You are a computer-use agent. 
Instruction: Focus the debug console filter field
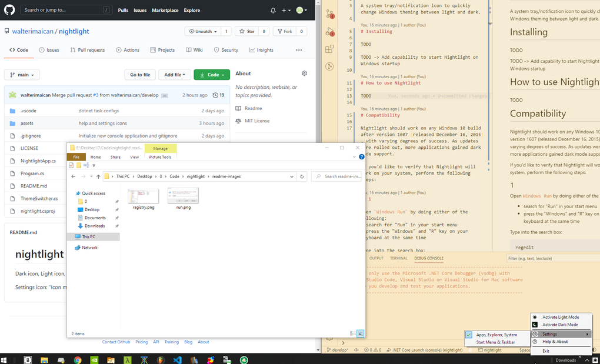tap(554, 259)
